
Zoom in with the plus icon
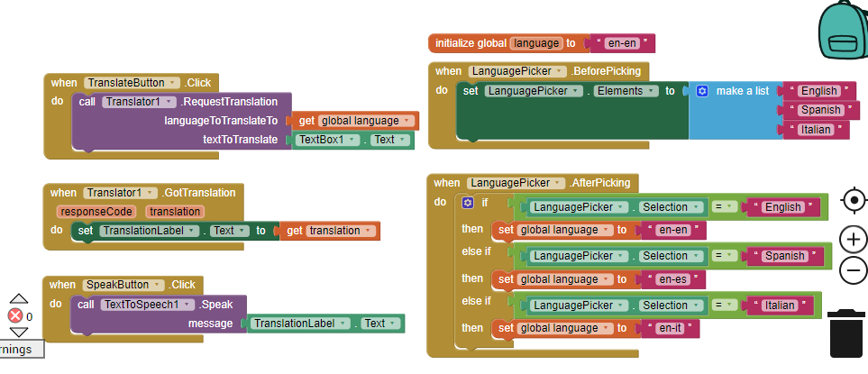coord(853,239)
